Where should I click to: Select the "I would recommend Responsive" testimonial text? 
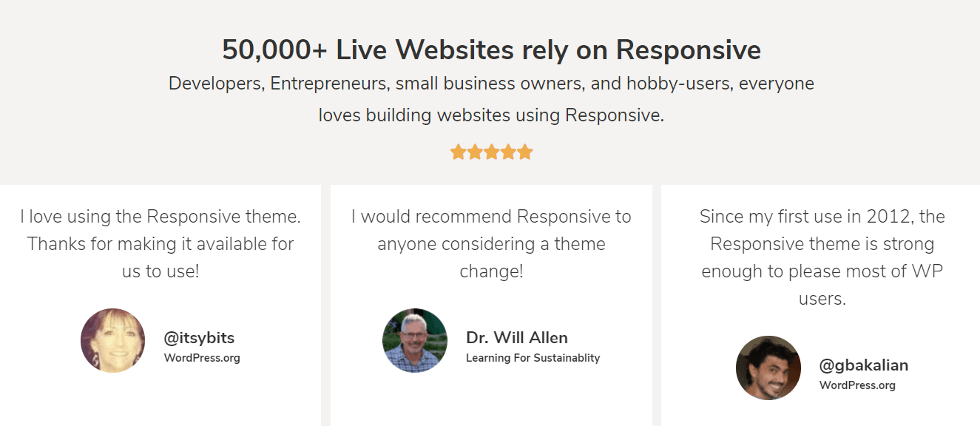pyautogui.click(x=491, y=244)
